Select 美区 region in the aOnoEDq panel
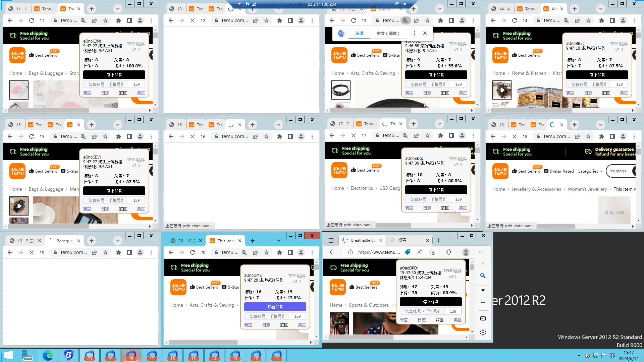This screenshot has width=644, height=362. pos(463,208)
